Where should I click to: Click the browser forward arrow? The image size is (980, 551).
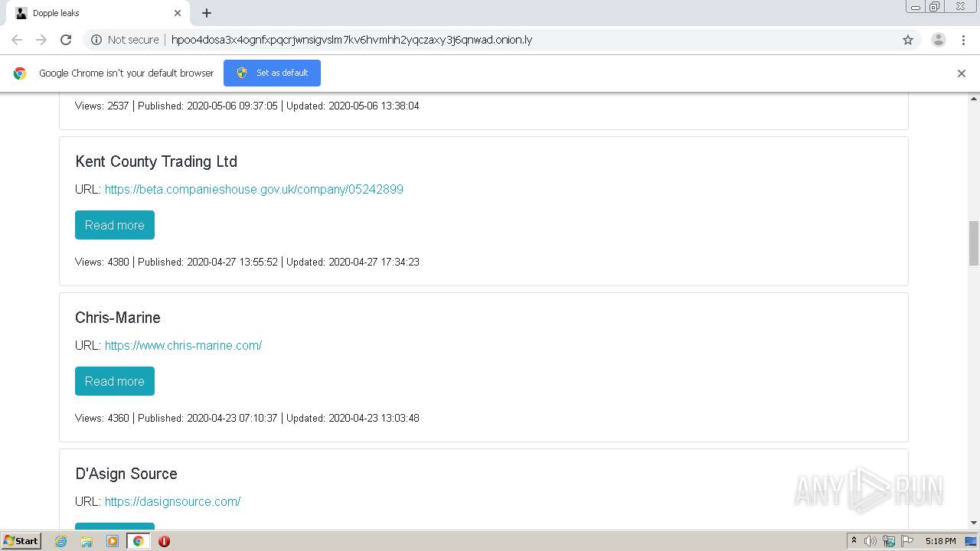(x=41, y=40)
